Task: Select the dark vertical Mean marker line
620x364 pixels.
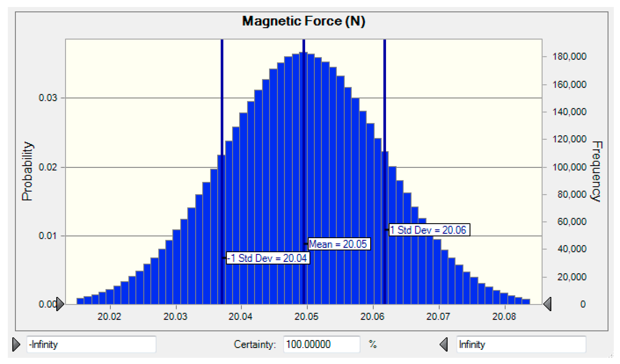Action: pos(304,148)
